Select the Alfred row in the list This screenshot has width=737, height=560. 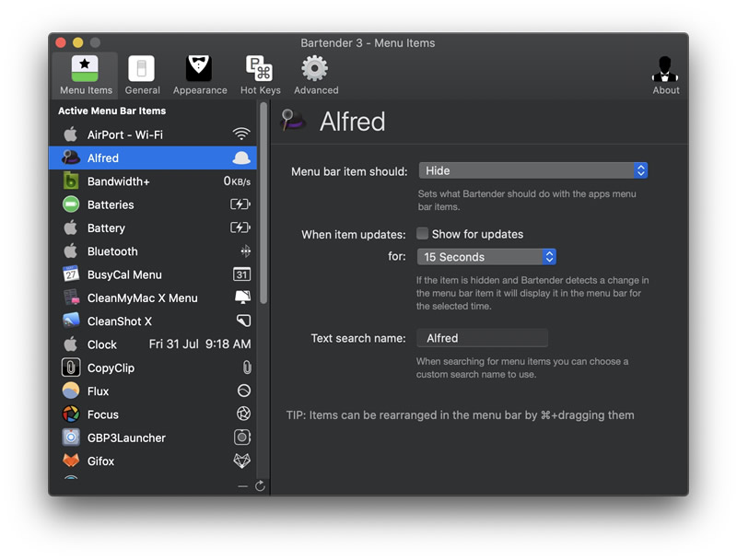(153, 157)
